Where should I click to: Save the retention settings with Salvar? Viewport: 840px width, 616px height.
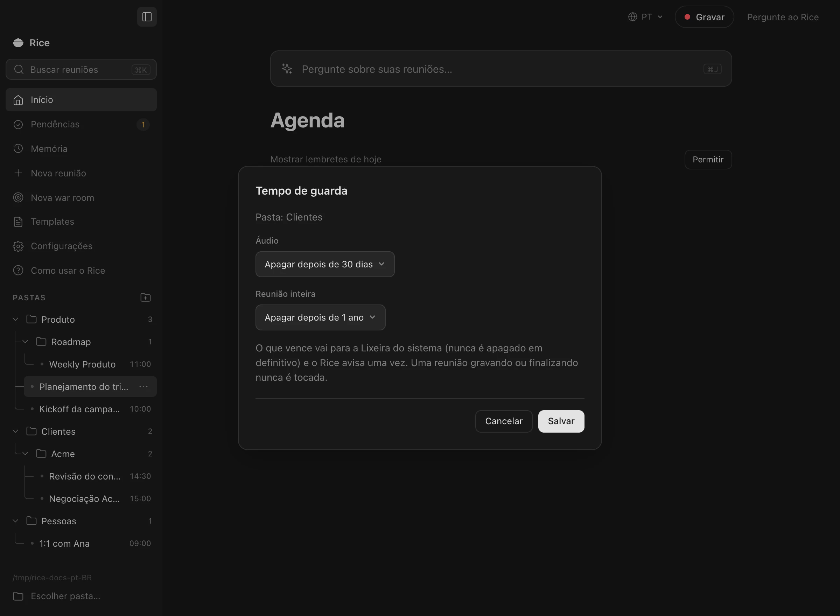pos(561,421)
